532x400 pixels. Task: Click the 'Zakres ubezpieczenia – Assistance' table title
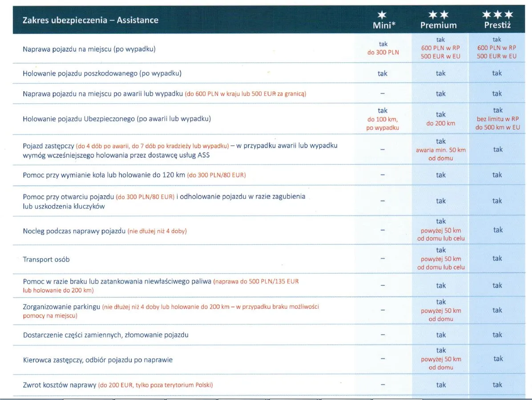point(90,20)
